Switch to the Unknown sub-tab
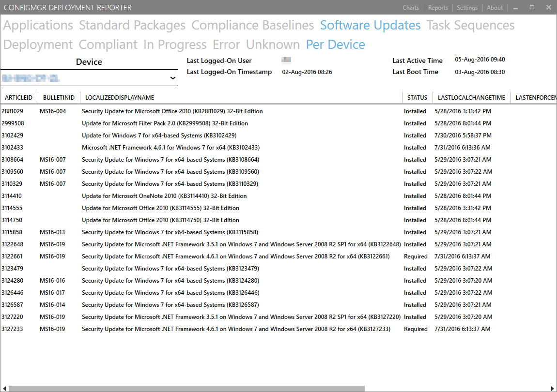The height and width of the screenshot is (392, 557). coord(273,45)
